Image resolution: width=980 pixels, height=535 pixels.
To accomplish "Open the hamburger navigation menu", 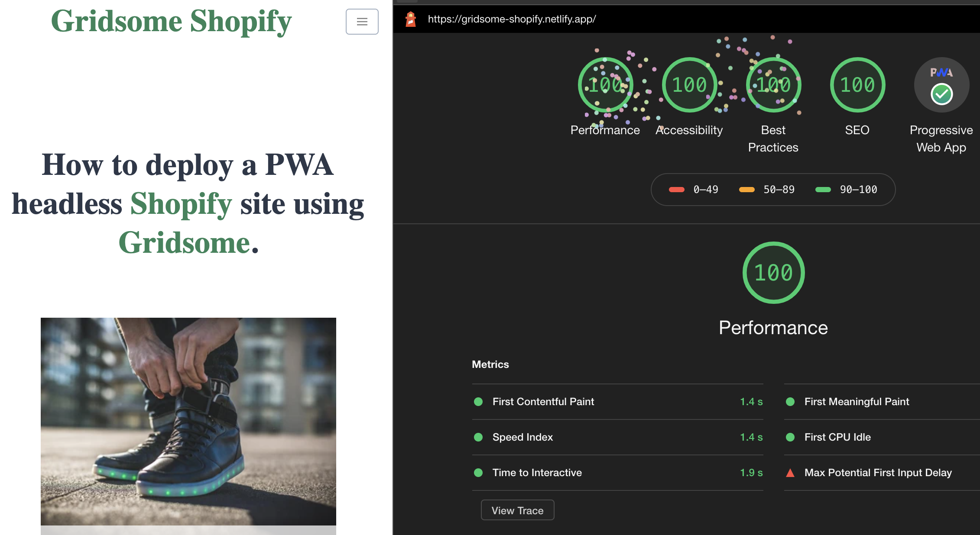I will [x=362, y=22].
